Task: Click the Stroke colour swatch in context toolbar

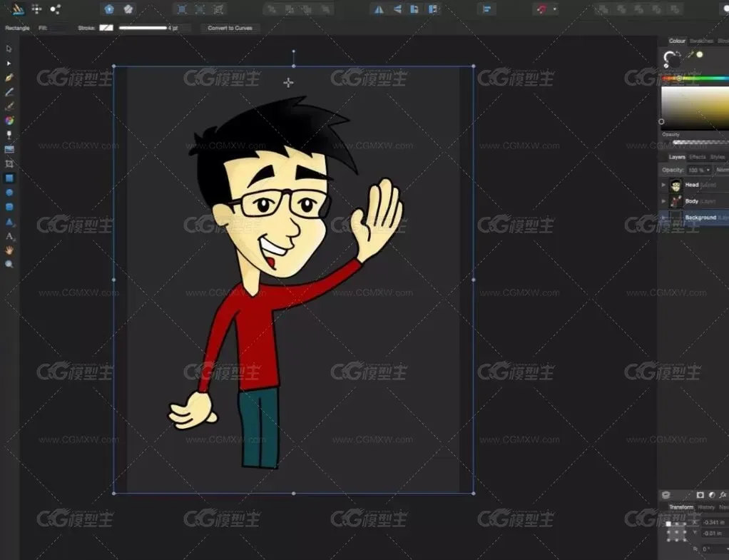Action: tap(106, 28)
